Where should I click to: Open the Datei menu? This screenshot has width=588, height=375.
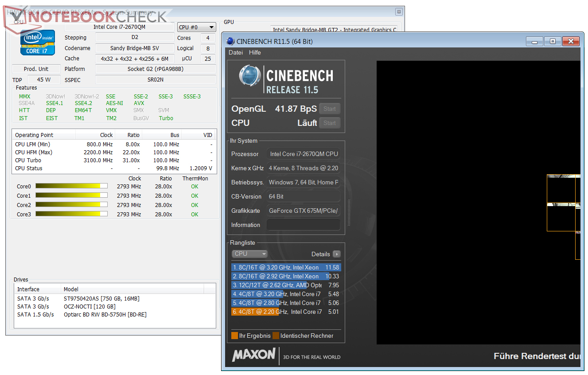236,52
